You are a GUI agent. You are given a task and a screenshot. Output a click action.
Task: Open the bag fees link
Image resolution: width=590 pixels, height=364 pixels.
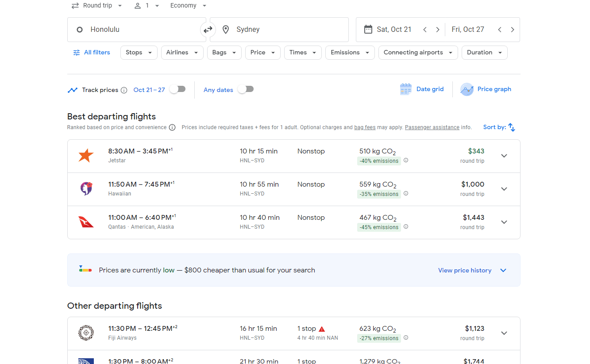tap(365, 127)
